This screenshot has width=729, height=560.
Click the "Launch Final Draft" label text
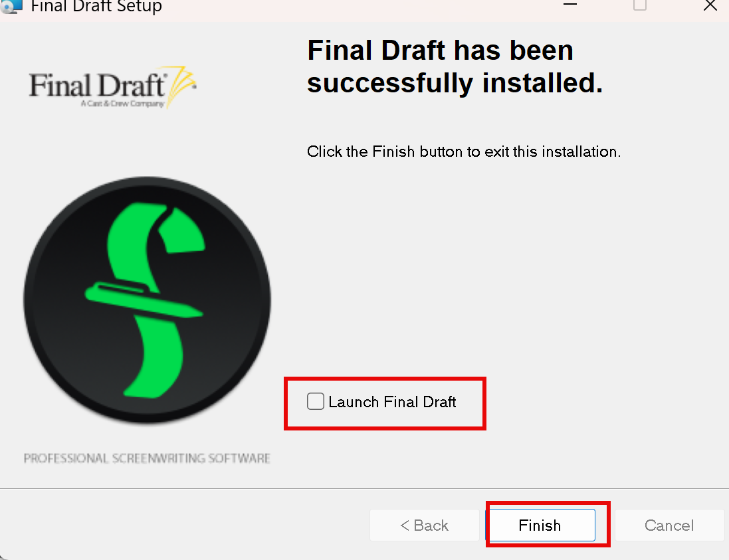point(392,401)
